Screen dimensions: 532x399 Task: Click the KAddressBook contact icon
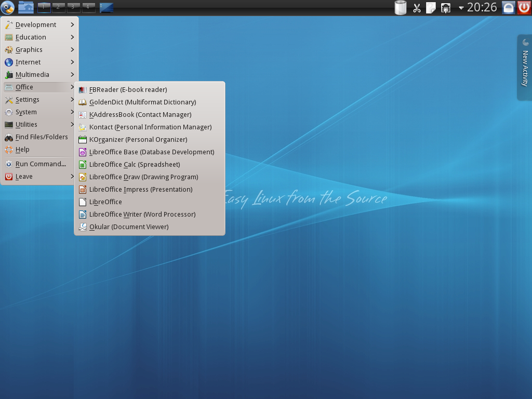click(x=83, y=115)
